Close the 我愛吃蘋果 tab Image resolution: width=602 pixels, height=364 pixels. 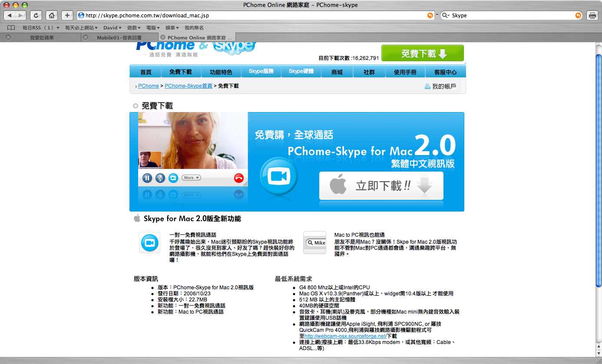coord(8,37)
